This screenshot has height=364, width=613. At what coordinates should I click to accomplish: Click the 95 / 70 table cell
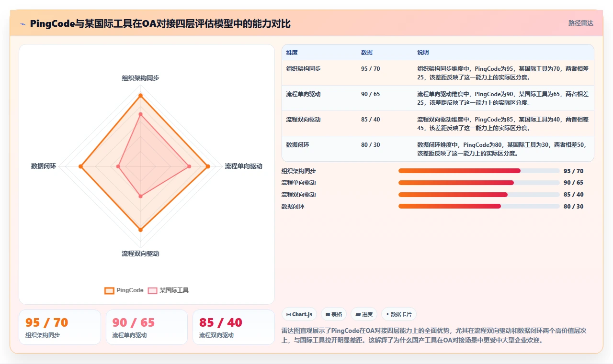tap(371, 69)
